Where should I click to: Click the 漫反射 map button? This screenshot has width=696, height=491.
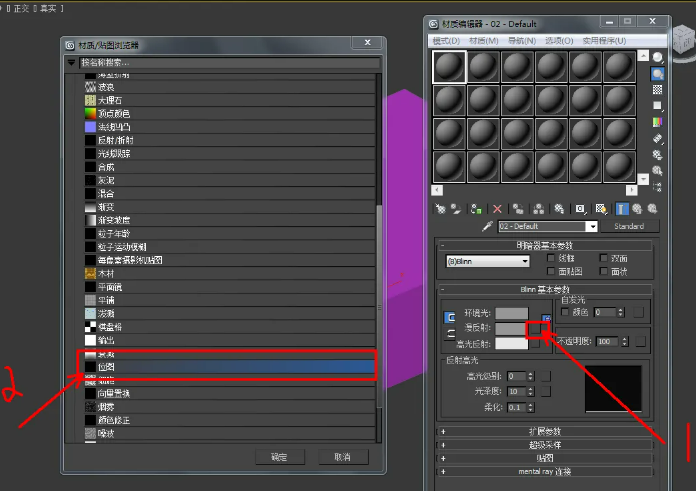click(x=536, y=329)
